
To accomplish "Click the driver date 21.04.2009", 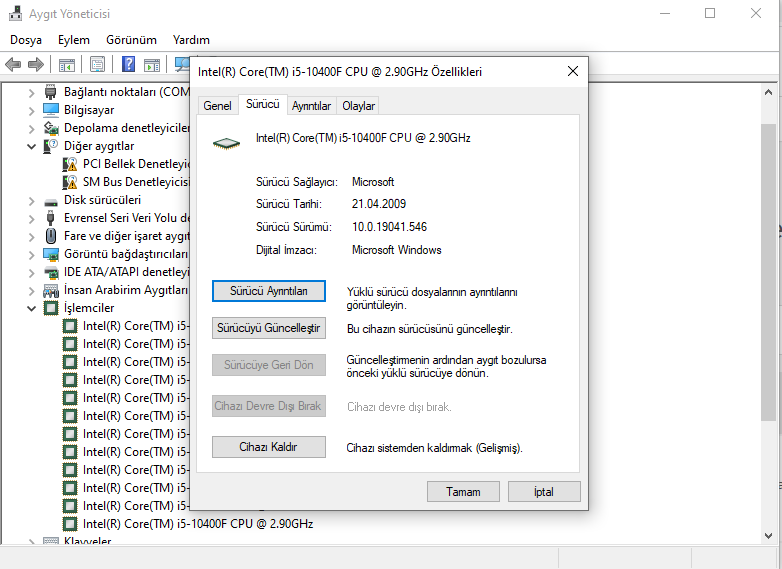I will [379, 204].
